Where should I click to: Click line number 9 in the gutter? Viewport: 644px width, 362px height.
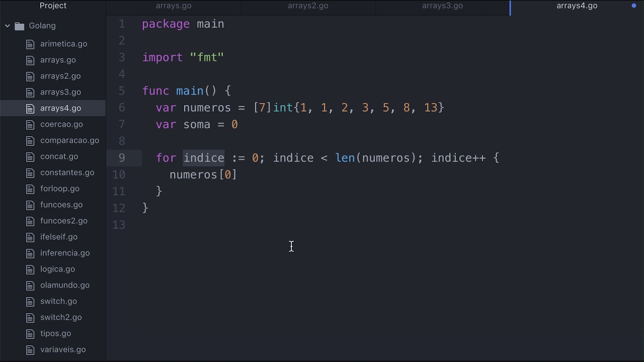tap(122, 158)
